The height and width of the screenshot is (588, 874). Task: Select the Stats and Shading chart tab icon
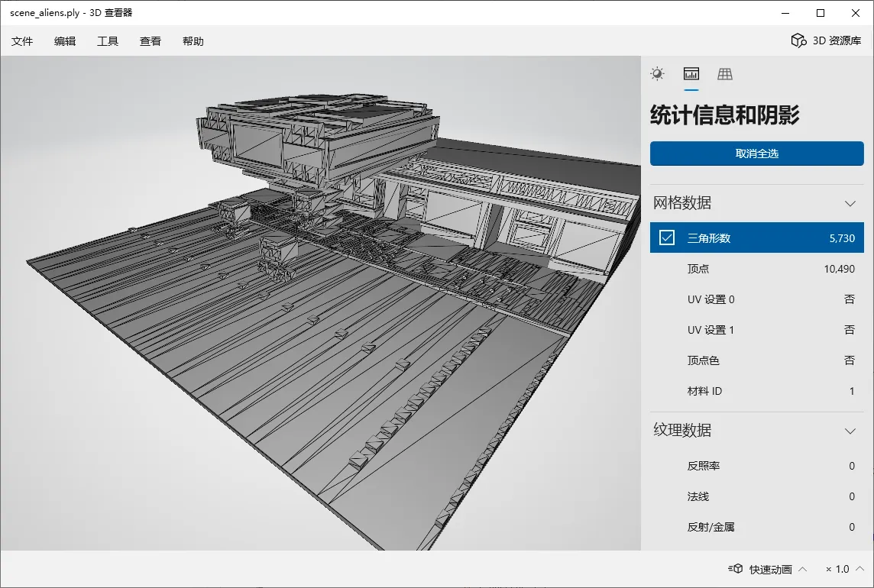[691, 74]
